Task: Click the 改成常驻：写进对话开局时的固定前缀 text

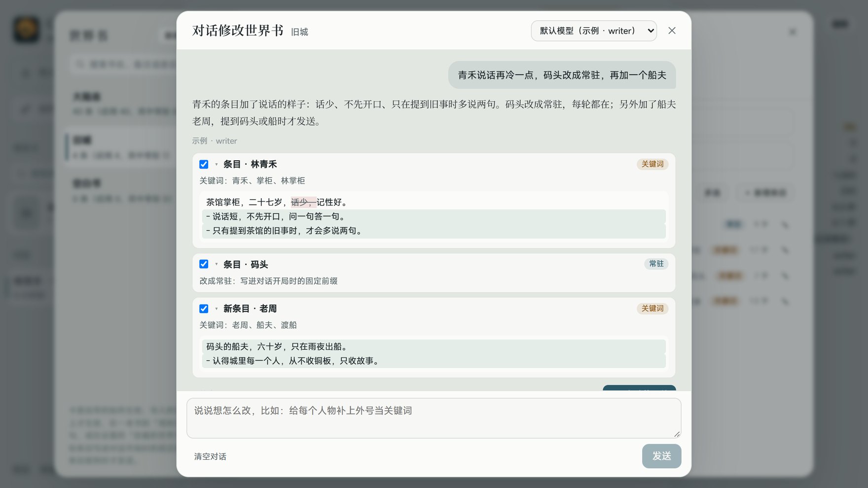Action: 268,281
